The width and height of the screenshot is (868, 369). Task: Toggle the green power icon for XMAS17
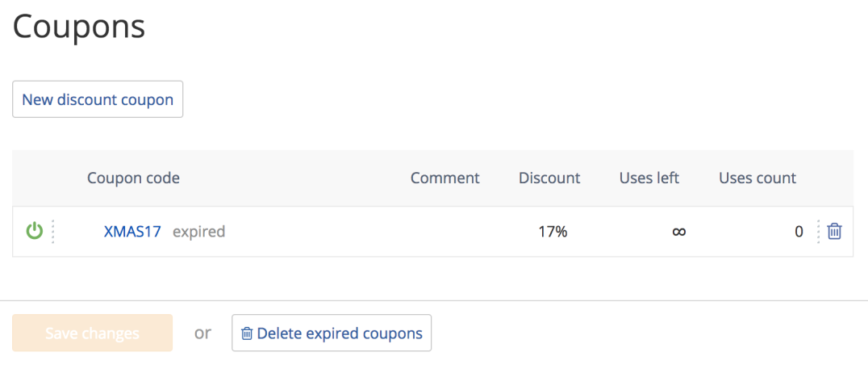pyautogui.click(x=35, y=231)
